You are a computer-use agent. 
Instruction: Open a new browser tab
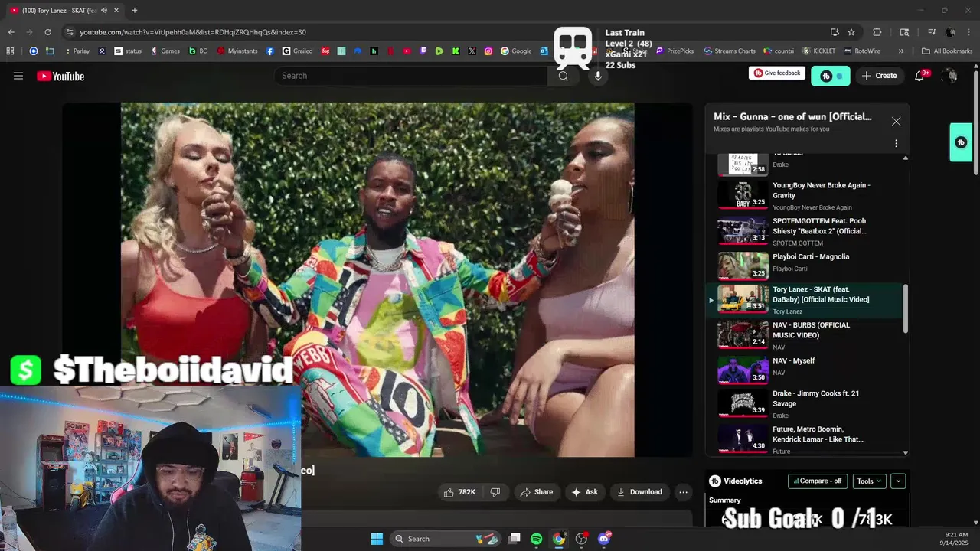(135, 11)
